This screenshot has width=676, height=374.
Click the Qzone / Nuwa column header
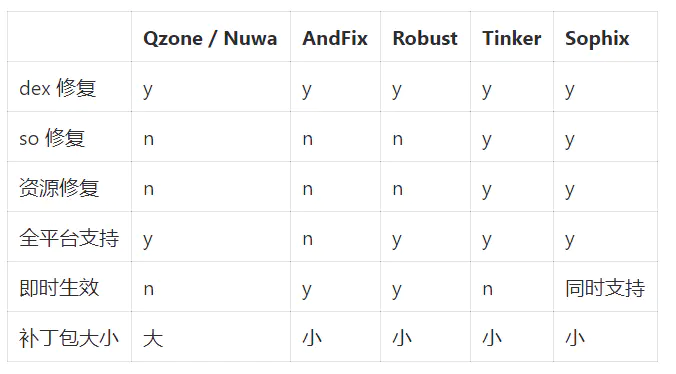click(210, 38)
